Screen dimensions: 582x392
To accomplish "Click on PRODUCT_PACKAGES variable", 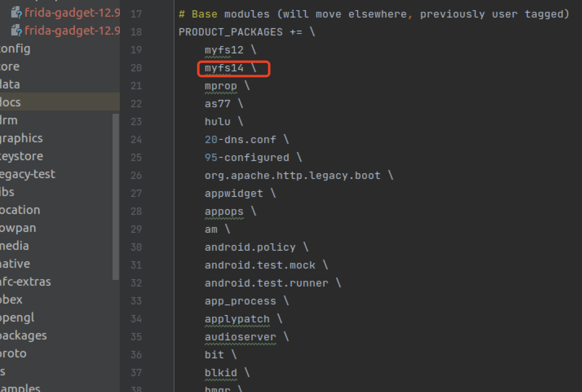I will point(231,32).
